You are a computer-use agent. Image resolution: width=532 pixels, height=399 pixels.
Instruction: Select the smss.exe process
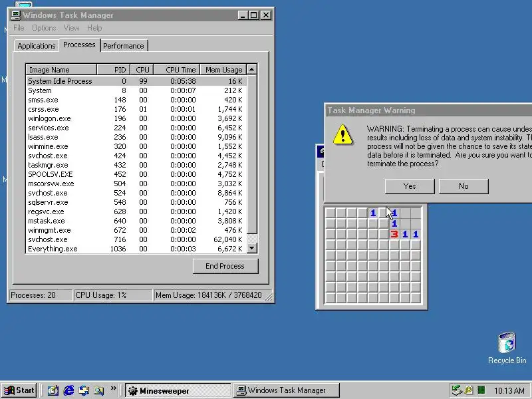(x=136, y=100)
